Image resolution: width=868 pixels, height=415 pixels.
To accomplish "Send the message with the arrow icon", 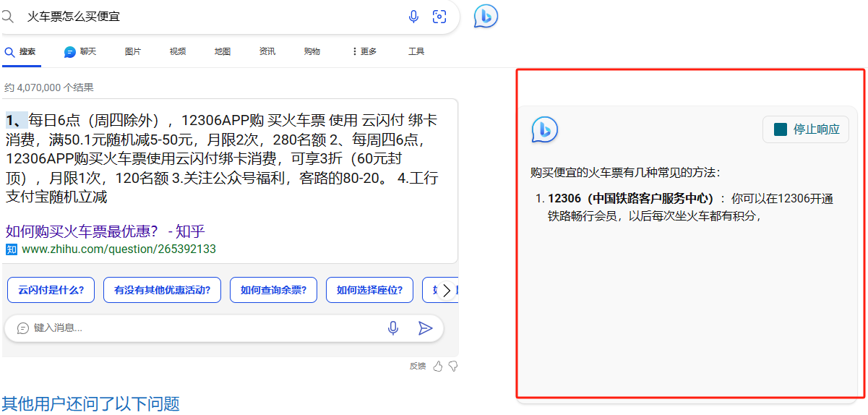I will coord(425,328).
